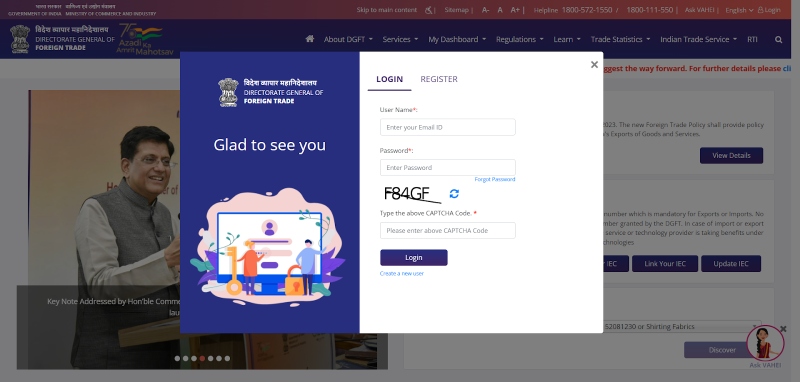Expand the Services dropdown menu
The height and width of the screenshot is (382, 800).
[400, 39]
